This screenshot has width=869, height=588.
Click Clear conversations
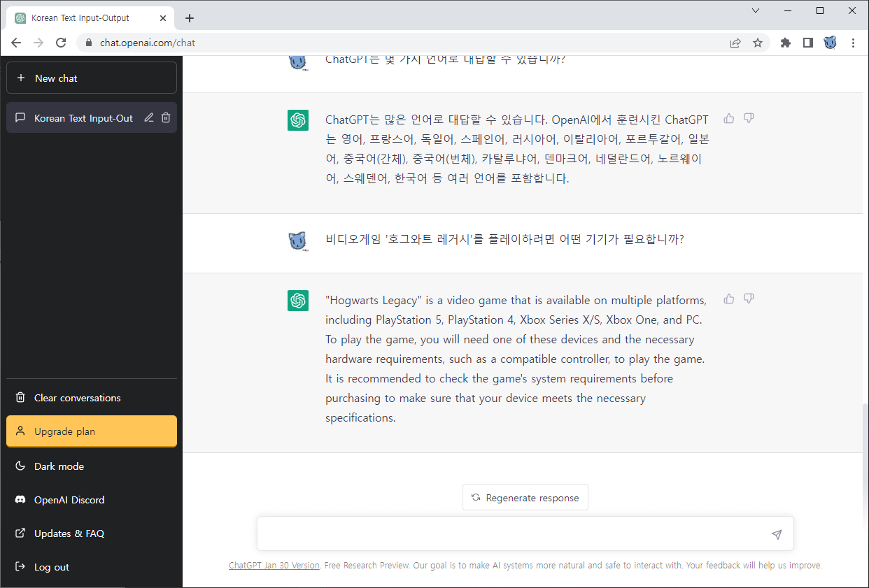click(92, 398)
